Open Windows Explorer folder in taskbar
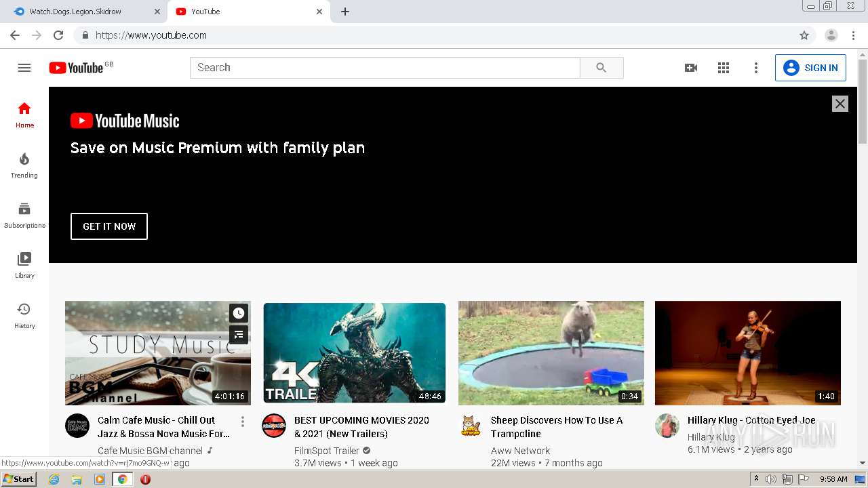The width and height of the screenshot is (868, 488). click(77, 479)
